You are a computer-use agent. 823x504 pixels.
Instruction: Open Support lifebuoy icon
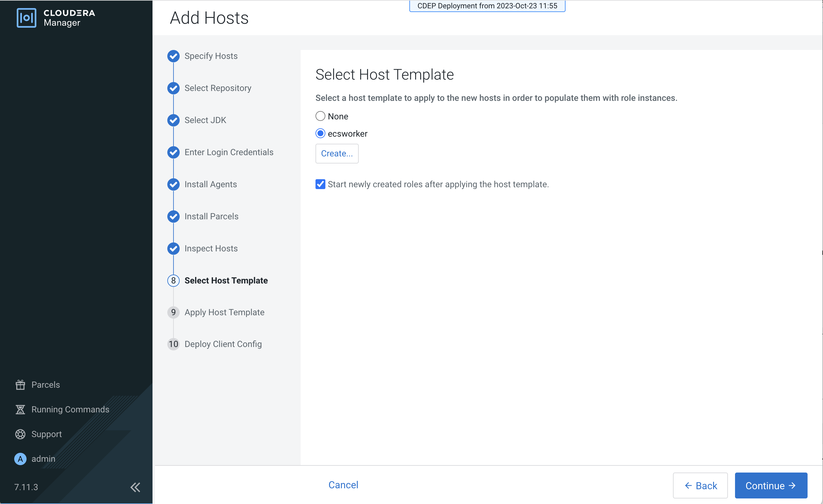(x=20, y=434)
